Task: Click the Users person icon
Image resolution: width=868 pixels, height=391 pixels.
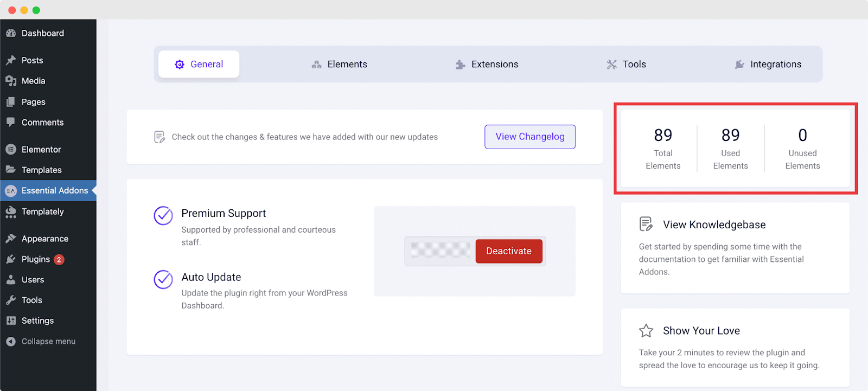Action: click(11, 280)
